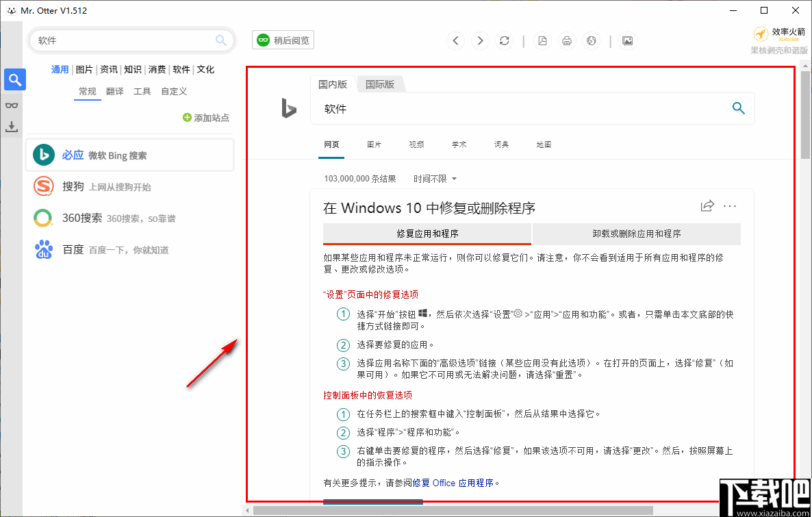Open the 学术 results tab
The height and width of the screenshot is (517, 812).
coord(459,144)
